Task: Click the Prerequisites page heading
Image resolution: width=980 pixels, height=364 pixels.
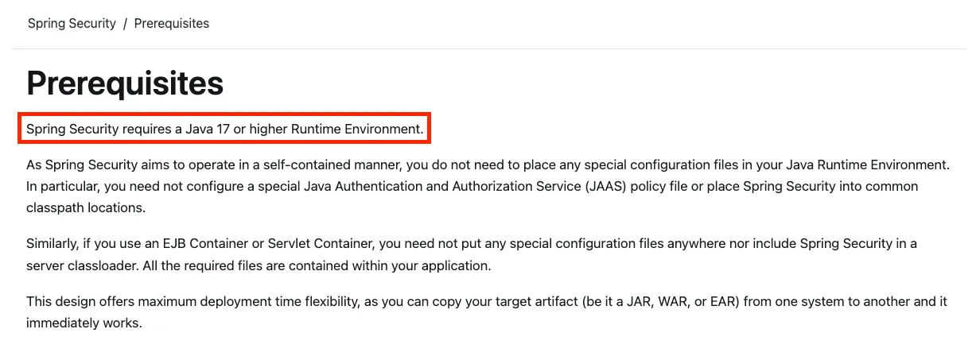Action: (125, 83)
